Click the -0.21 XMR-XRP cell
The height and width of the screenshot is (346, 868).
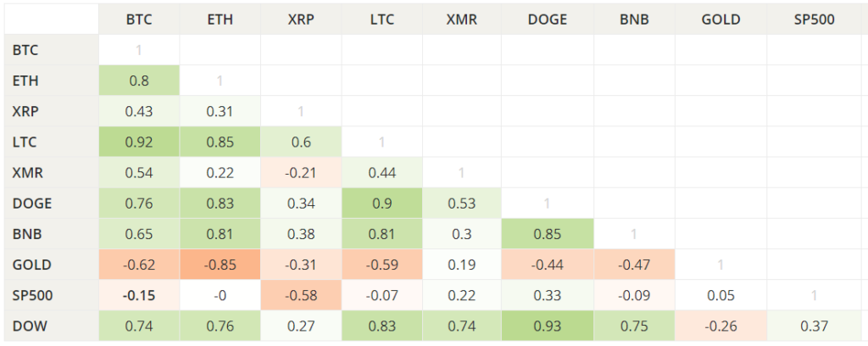[x=301, y=173]
